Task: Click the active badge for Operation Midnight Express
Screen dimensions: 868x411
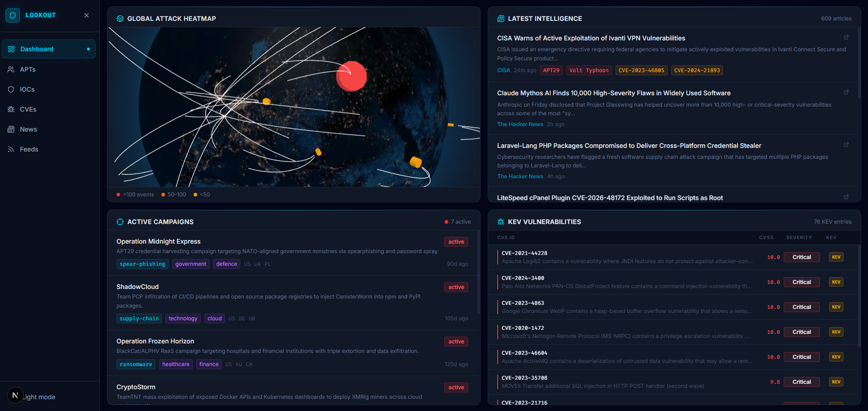Action: click(x=456, y=242)
